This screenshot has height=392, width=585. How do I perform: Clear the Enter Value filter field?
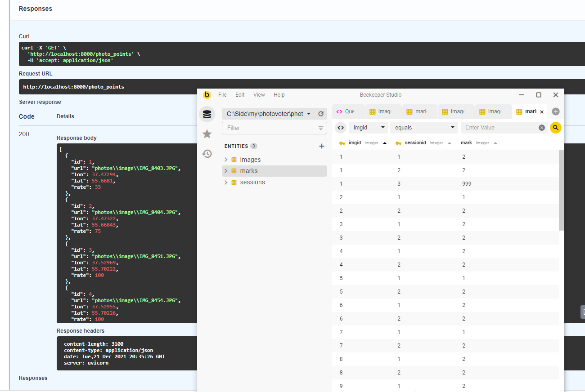(542, 128)
